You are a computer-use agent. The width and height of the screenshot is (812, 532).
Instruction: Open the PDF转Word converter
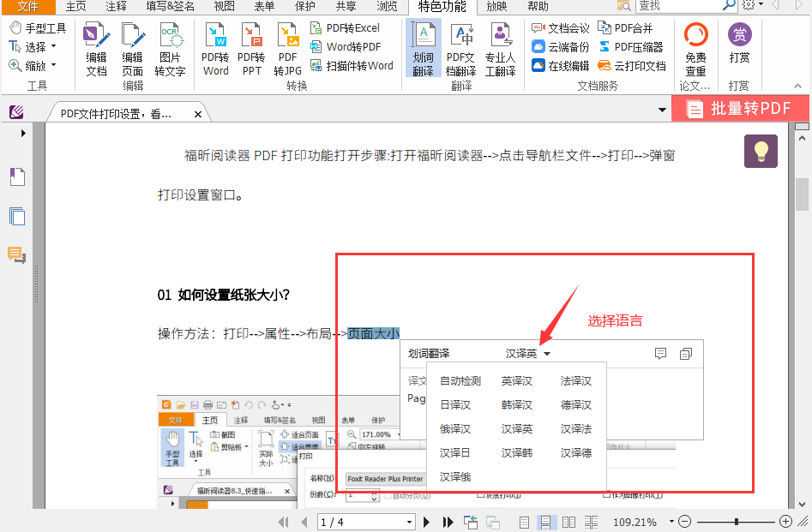[214, 47]
